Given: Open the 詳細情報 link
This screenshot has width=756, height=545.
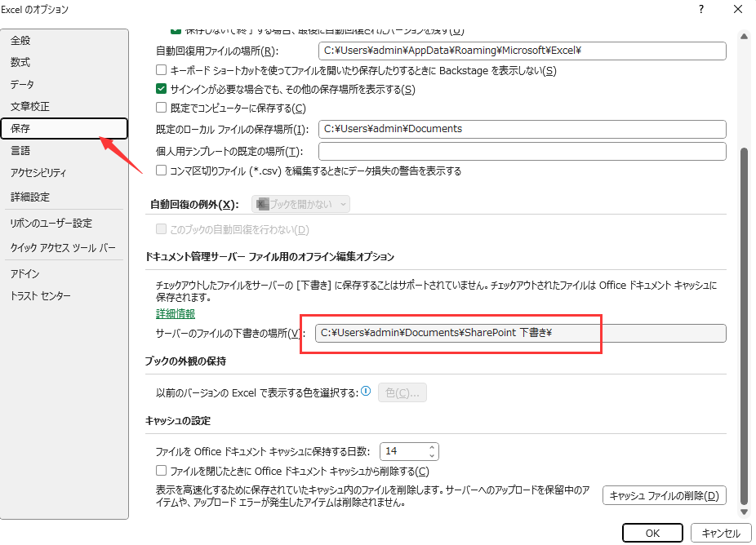Looking at the screenshot, I should pyautogui.click(x=175, y=313).
